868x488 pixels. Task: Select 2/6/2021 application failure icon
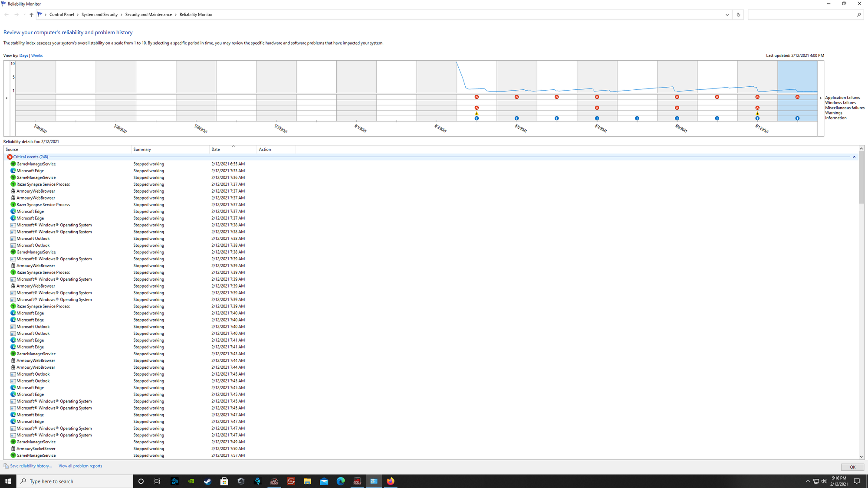[557, 97]
